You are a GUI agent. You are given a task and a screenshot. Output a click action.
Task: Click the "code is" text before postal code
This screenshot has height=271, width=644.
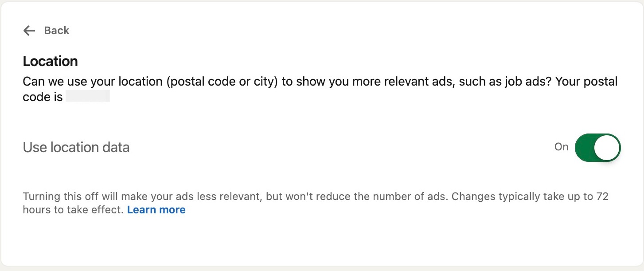coord(43,96)
